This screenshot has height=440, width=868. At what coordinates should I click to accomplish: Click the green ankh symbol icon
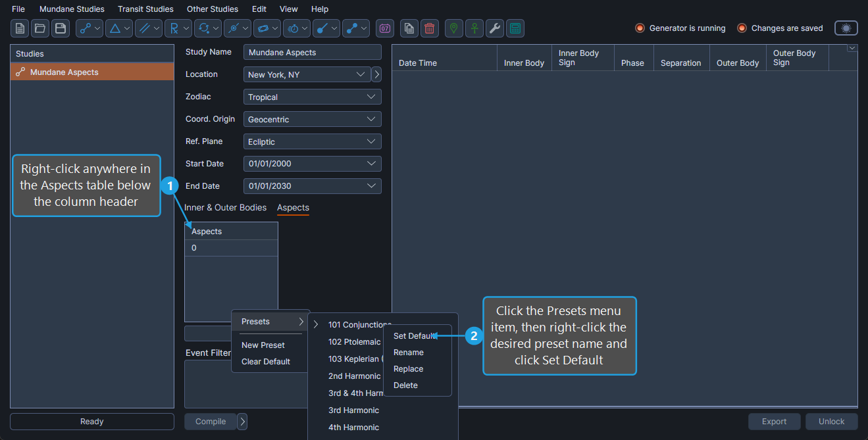[474, 28]
